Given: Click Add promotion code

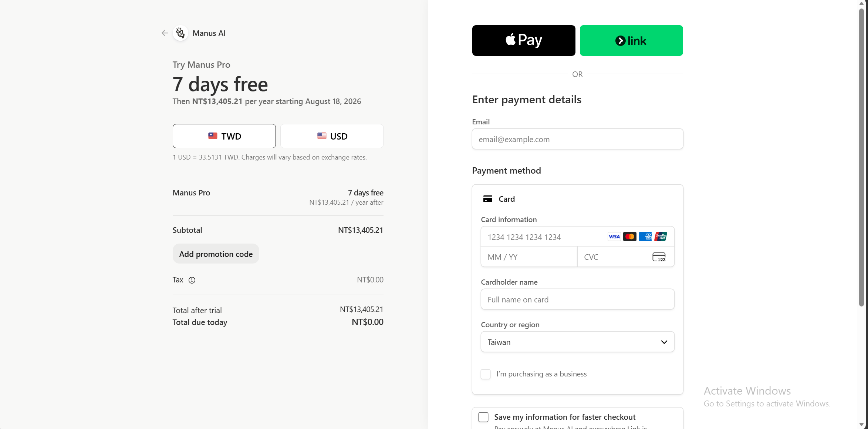Looking at the screenshot, I should pyautogui.click(x=216, y=254).
